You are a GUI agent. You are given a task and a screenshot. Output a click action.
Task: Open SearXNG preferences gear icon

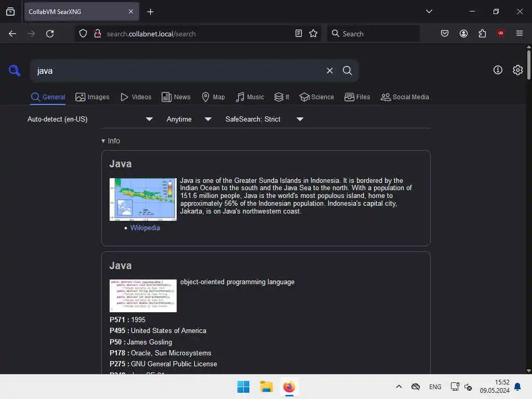pos(517,70)
